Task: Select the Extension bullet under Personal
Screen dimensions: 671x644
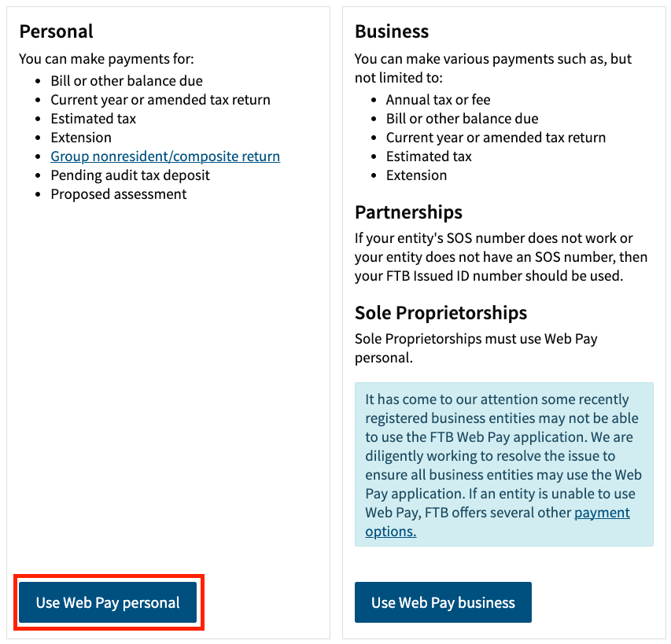Action: (81, 137)
